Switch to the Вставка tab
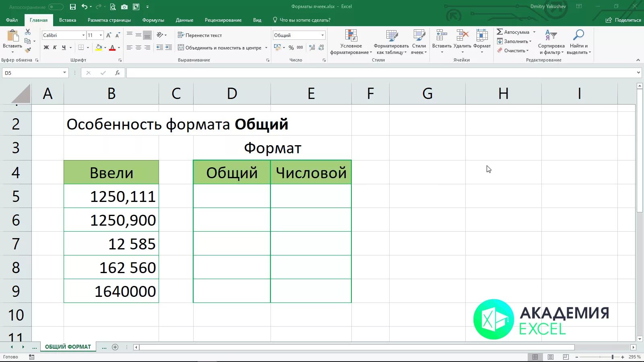The width and height of the screenshot is (644, 362). [68, 20]
